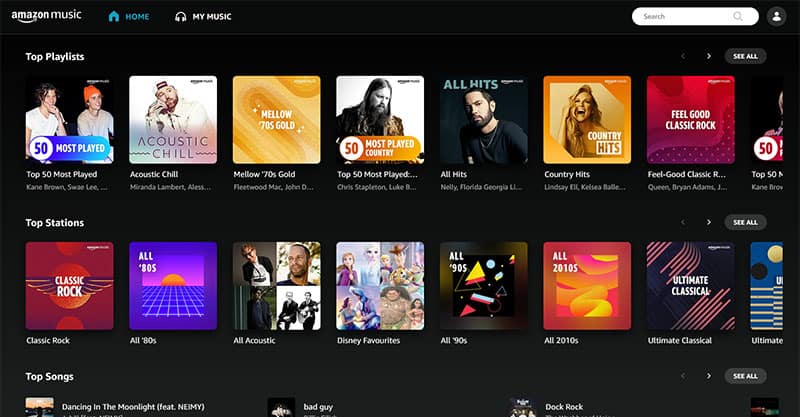This screenshot has width=800, height=417.
Task: Click the 'Mellow '70s Gold' title text
Action: pos(264,174)
